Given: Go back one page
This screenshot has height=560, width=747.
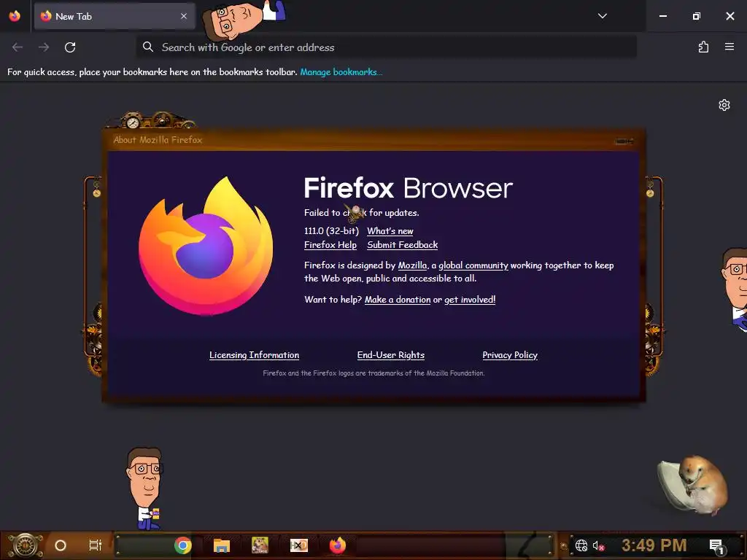Looking at the screenshot, I should click(x=18, y=47).
